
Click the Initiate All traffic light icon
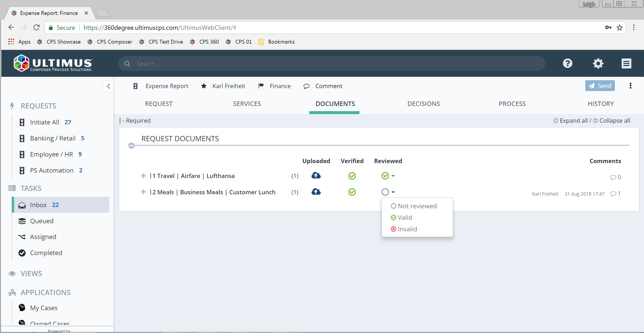[22, 122]
